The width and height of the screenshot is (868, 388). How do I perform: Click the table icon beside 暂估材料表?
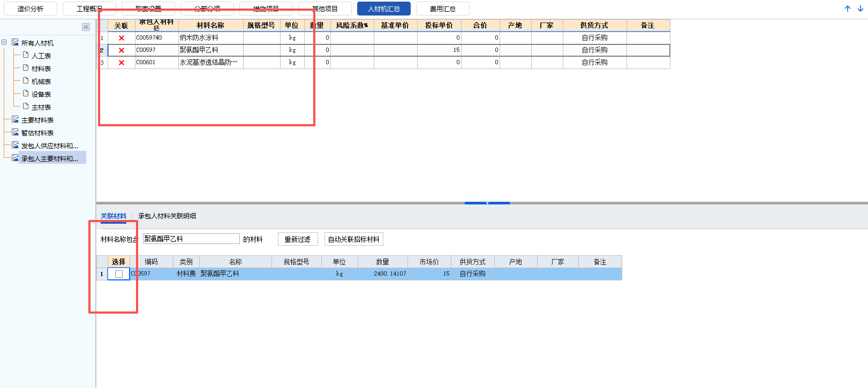[15, 132]
